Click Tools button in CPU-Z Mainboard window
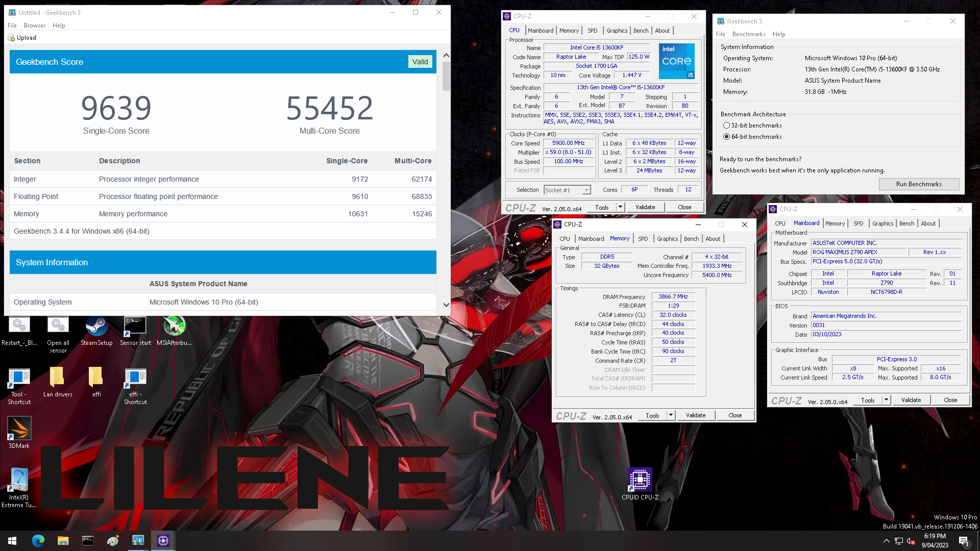 tap(868, 400)
